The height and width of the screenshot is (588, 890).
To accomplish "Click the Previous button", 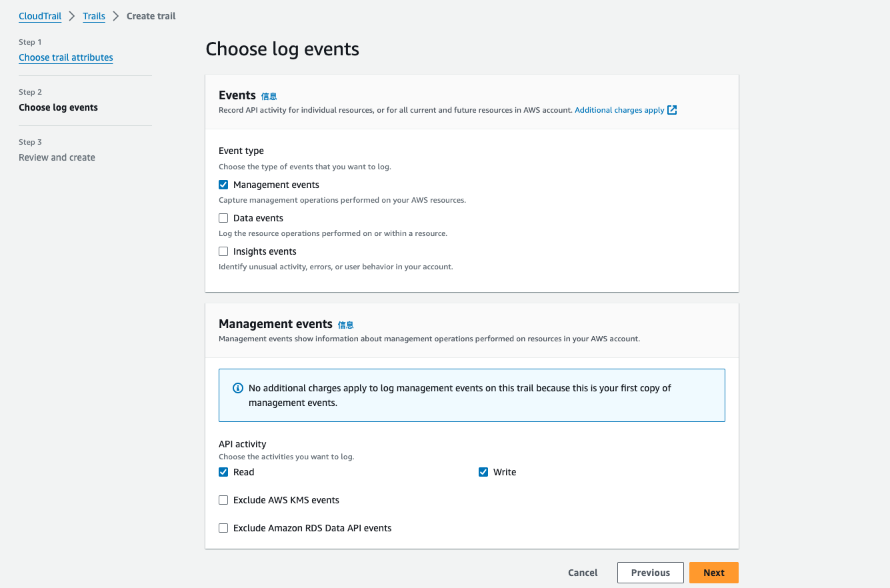I will point(650,573).
